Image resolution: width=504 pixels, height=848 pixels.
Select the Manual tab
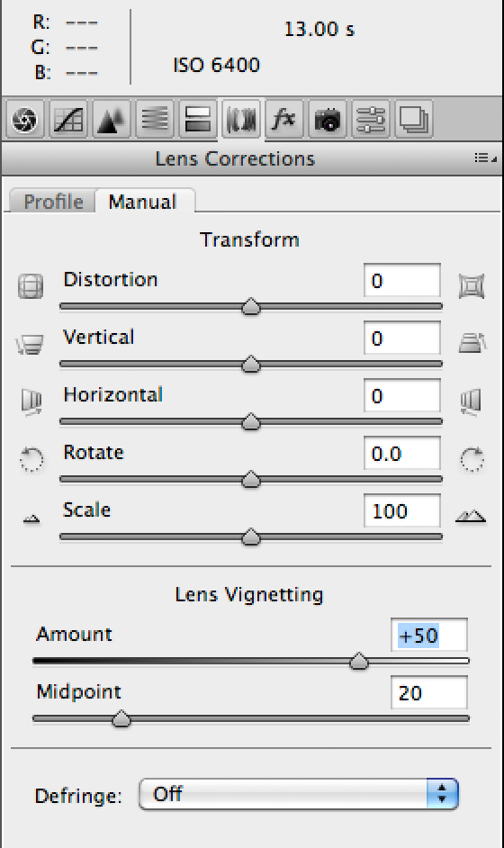tap(143, 202)
